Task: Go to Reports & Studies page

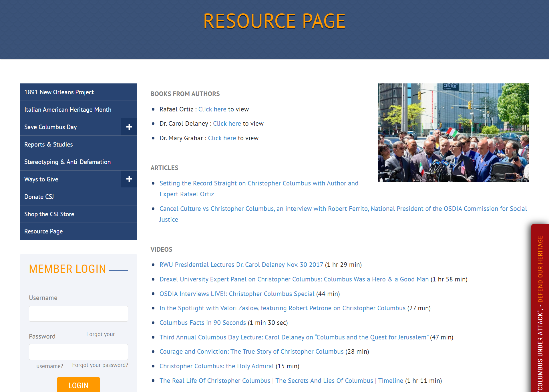Action: (48, 145)
